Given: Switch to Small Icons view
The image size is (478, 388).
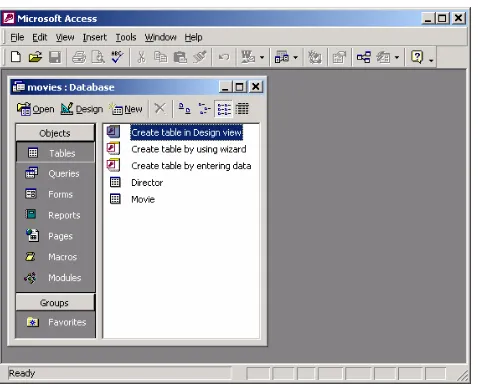Looking at the screenshot, I should (204, 109).
